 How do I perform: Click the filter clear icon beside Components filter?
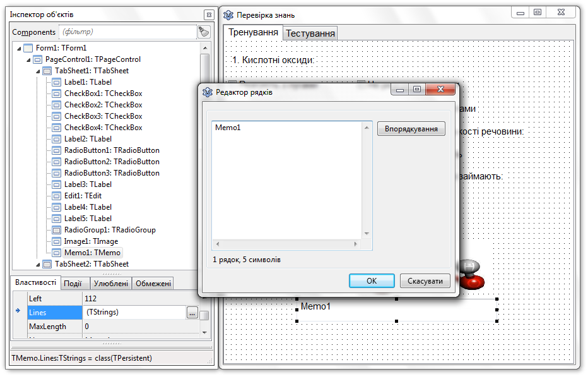coord(204,32)
